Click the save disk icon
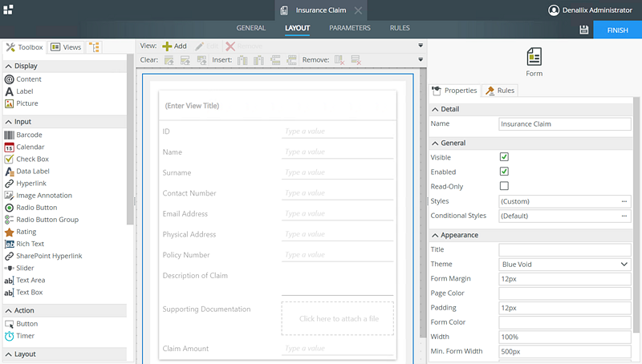642x364 pixels. (x=584, y=30)
